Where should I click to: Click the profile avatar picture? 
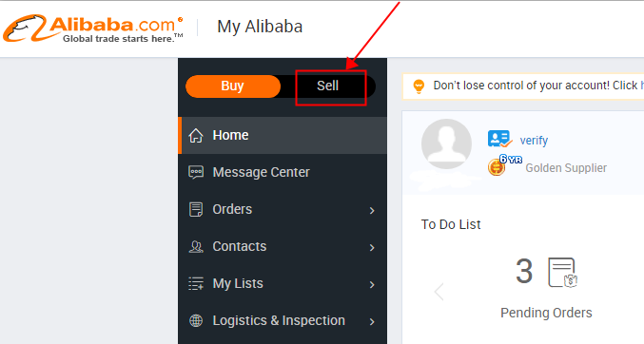point(446,143)
